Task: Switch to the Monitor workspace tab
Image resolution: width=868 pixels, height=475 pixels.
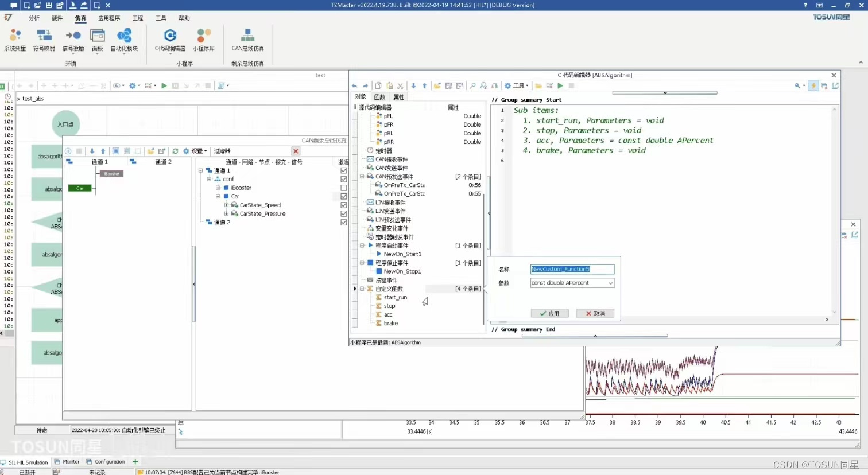Action: [67, 462]
